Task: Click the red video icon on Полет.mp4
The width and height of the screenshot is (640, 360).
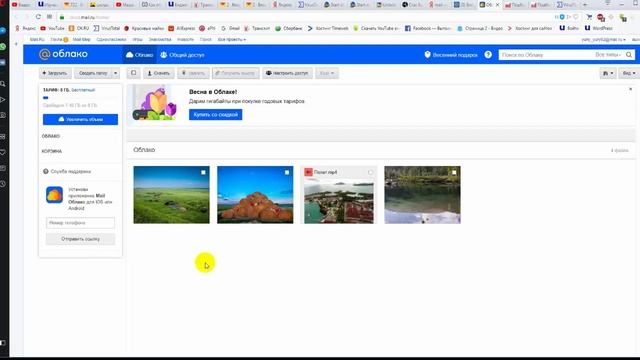Action: tap(308, 172)
